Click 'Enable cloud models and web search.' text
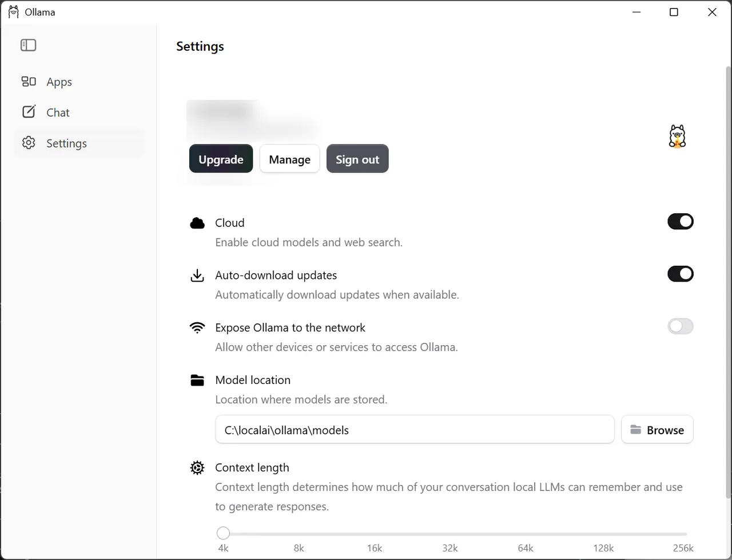 [309, 242]
